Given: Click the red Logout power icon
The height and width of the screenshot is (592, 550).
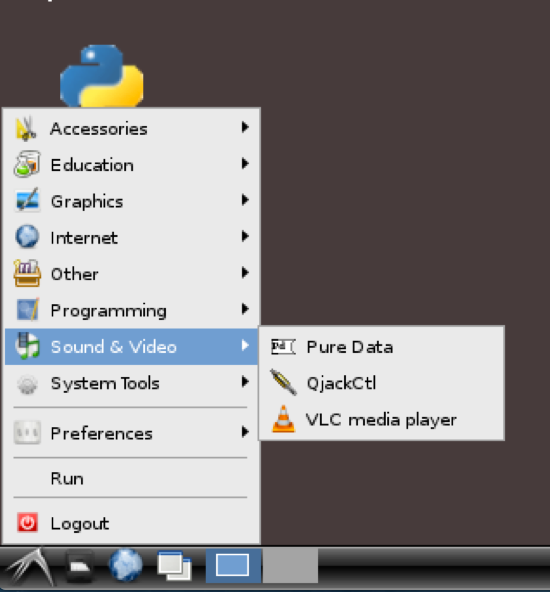Looking at the screenshot, I should 27,523.
